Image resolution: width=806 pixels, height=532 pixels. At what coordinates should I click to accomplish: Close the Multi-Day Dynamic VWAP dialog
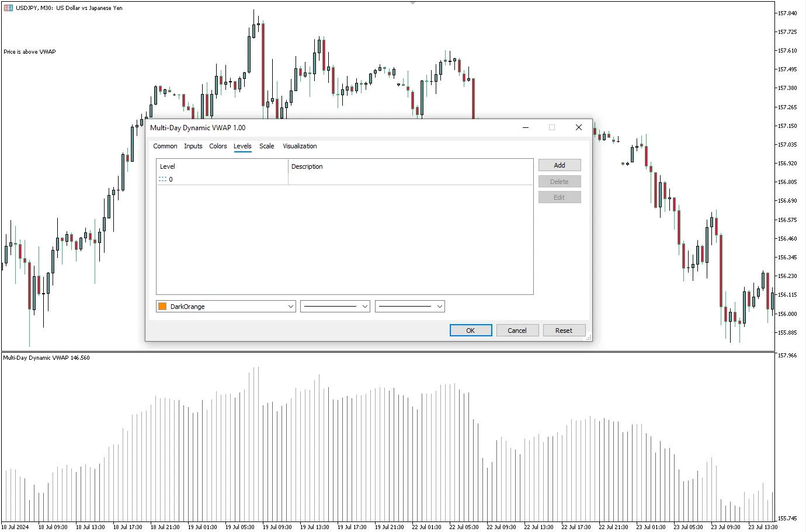[x=579, y=127]
